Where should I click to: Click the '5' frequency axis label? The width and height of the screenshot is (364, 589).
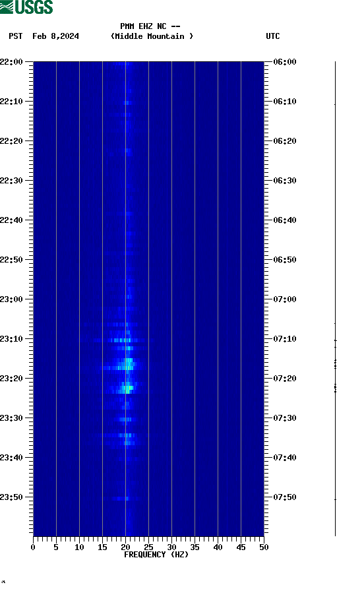[x=56, y=547]
